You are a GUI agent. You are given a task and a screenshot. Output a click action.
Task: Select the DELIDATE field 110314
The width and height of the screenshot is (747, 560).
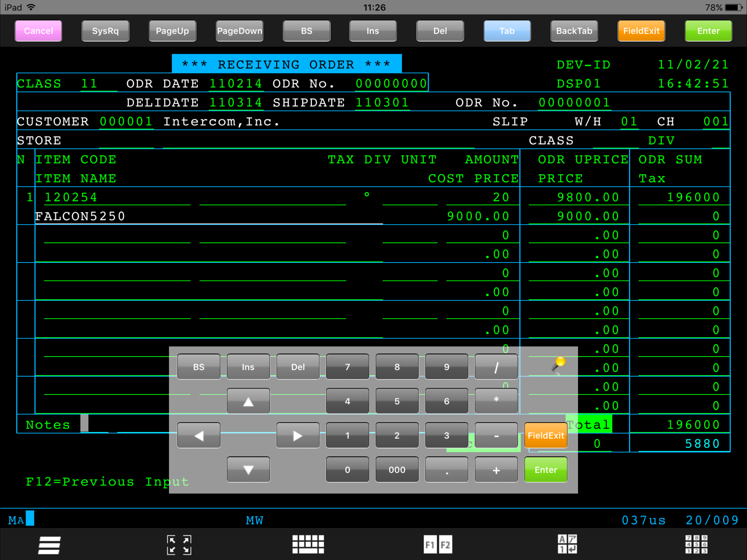[236, 102]
